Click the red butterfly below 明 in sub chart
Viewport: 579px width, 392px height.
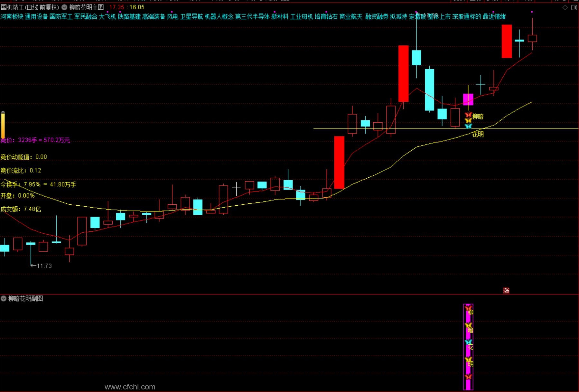468,377
